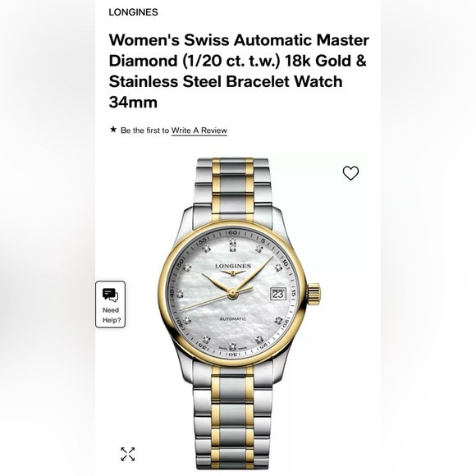
Task: Click the 34mm text in title
Action: (133, 102)
